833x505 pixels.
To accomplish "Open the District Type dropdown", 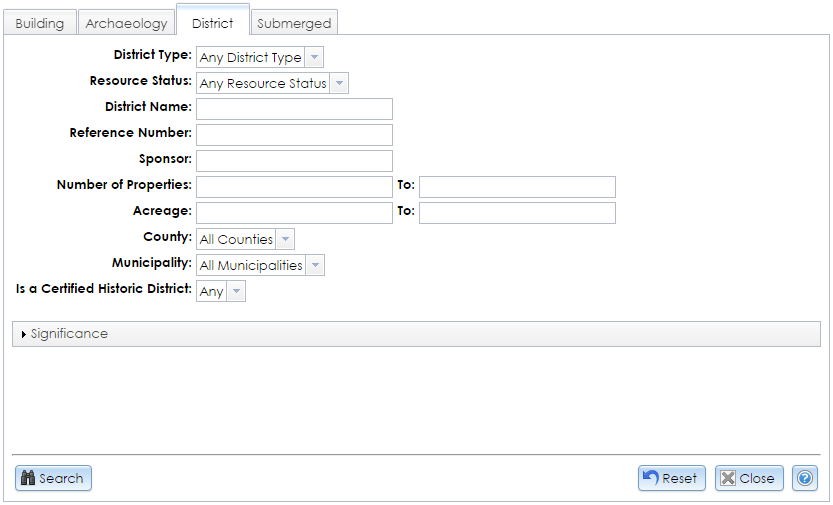I will [x=260, y=57].
